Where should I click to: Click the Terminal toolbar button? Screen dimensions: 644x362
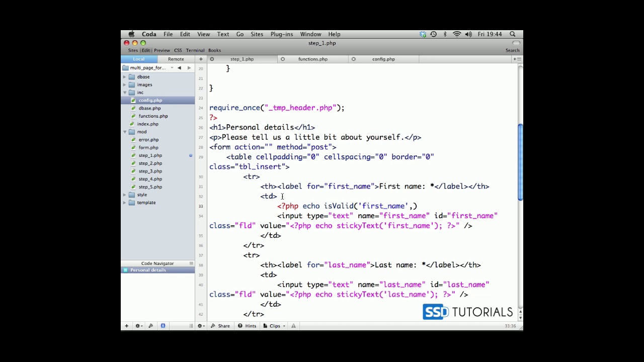tap(195, 50)
